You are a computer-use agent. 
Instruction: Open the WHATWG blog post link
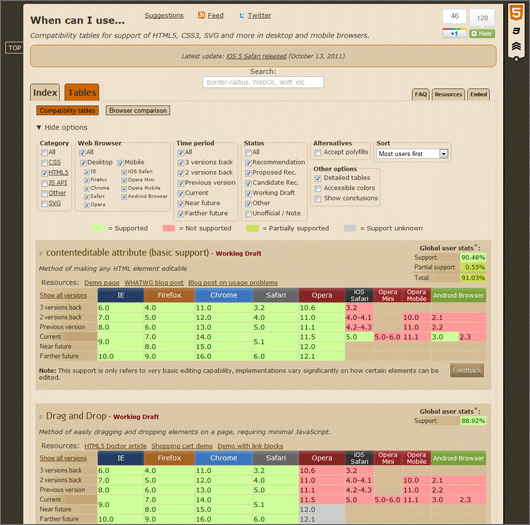pos(154,283)
